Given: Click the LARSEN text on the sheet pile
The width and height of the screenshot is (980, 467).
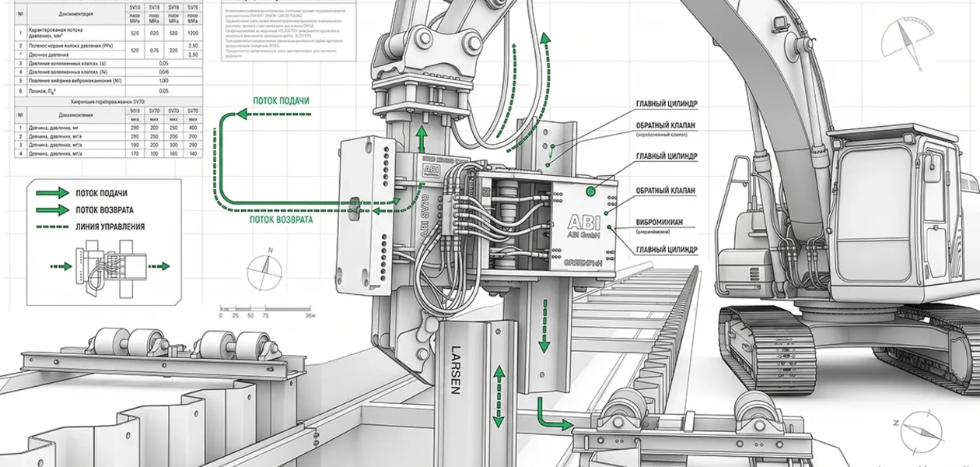Looking at the screenshot, I should [456, 372].
